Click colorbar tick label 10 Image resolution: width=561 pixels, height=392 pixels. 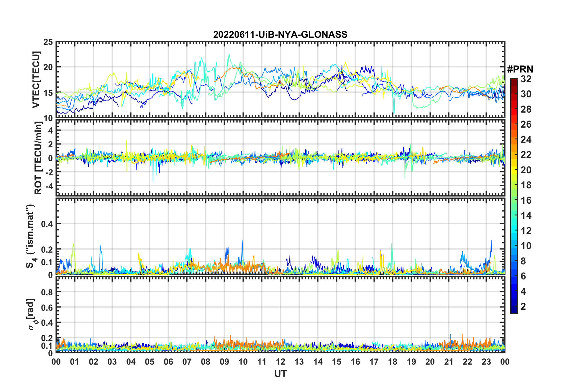[x=526, y=246]
